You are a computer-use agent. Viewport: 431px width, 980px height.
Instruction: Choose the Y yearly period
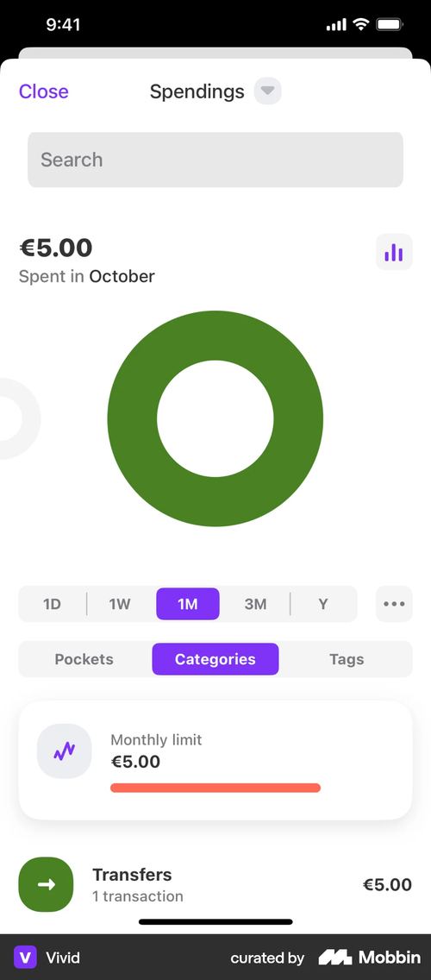click(x=323, y=604)
